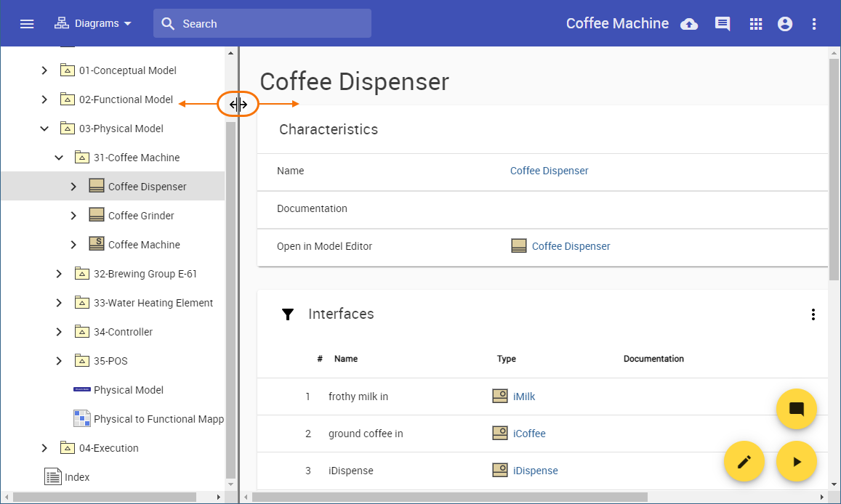Click the Interfaces filter icon
Screen dimensions: 841x504
[288, 314]
